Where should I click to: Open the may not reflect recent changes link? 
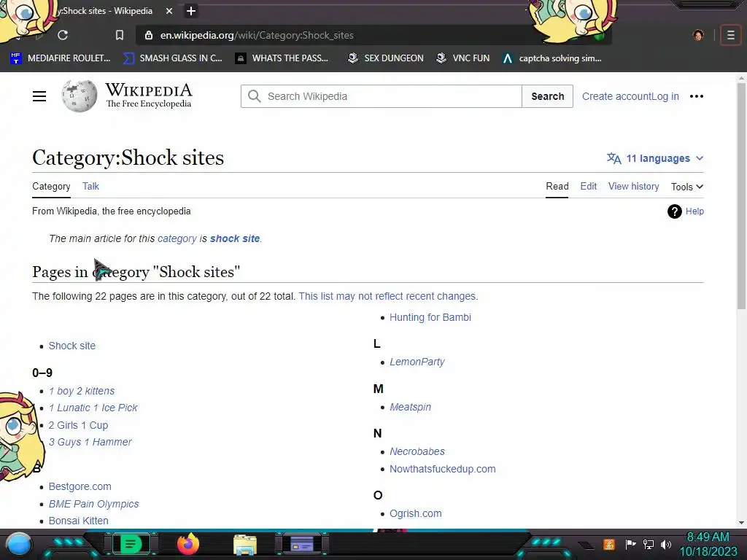388,296
